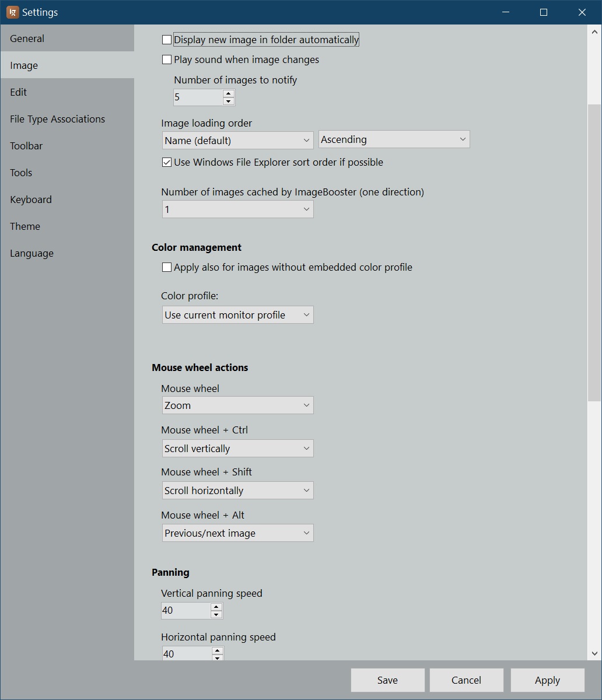Click the vertical scrollbar thumb
The image size is (602, 700).
coord(594,253)
